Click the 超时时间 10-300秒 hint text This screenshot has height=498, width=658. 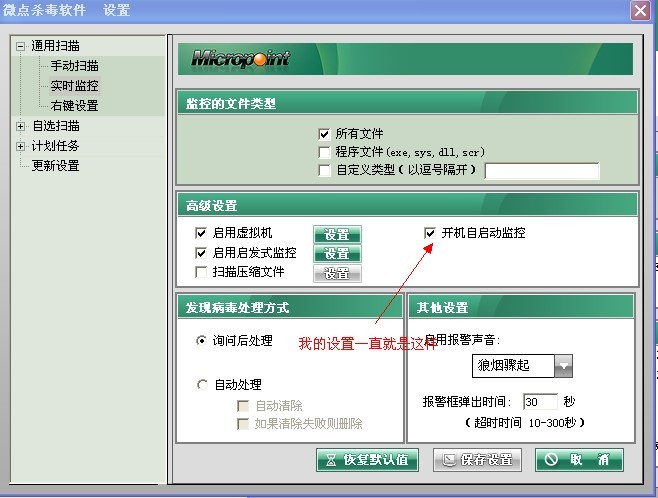(525, 422)
